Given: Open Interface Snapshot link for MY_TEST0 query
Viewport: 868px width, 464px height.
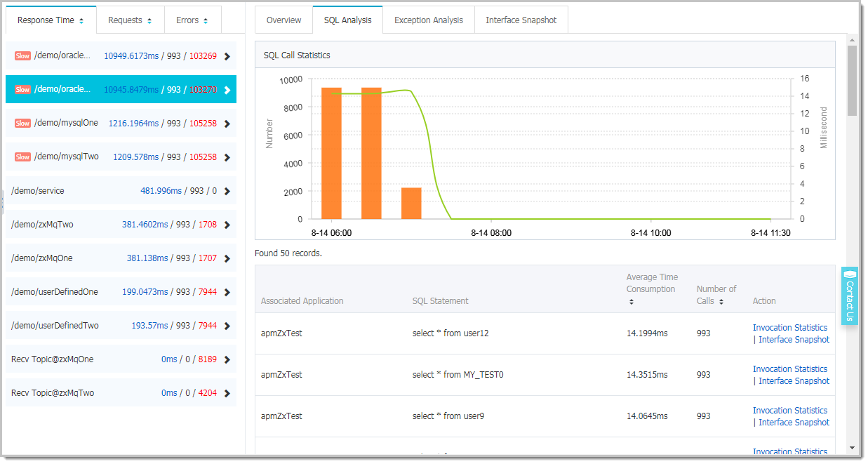Looking at the screenshot, I should (794, 381).
